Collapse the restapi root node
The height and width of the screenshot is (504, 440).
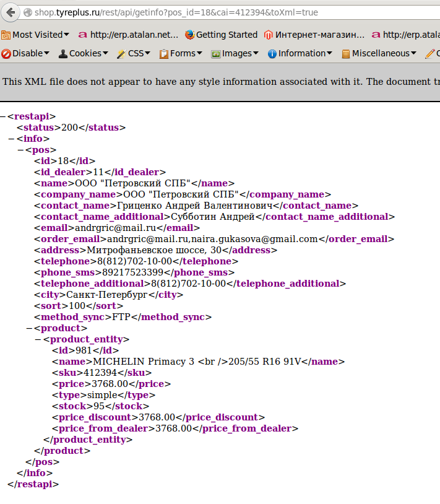point(3,116)
